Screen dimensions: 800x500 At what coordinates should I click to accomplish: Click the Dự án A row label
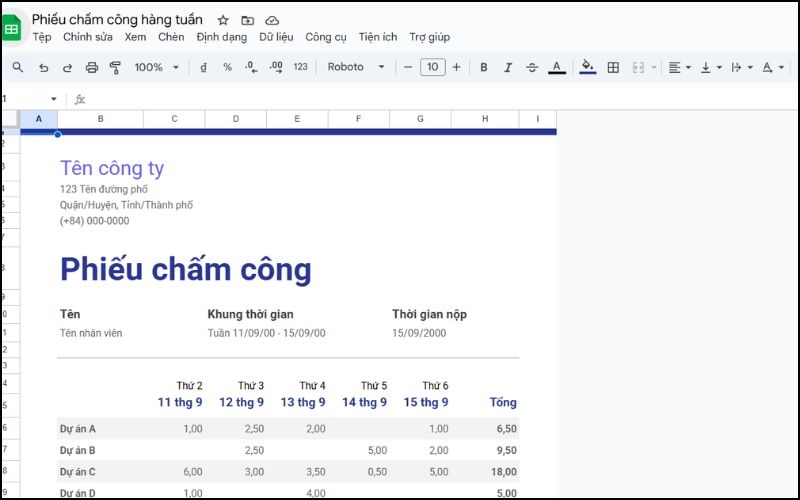[x=78, y=429]
